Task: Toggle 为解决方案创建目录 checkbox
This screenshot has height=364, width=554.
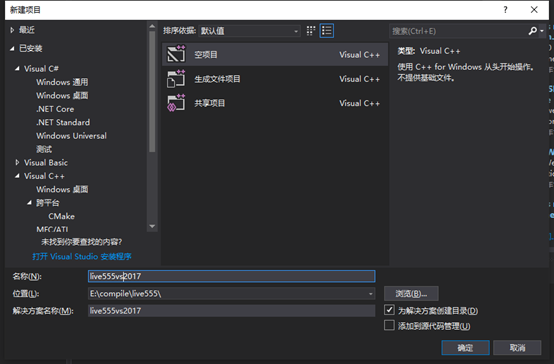Action: coord(389,310)
